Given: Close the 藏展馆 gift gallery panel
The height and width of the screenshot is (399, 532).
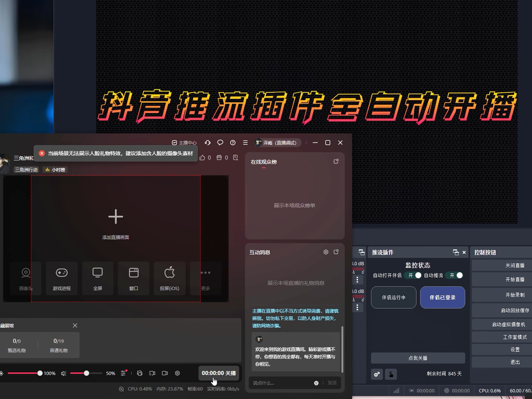Looking at the screenshot, I should (75, 325).
